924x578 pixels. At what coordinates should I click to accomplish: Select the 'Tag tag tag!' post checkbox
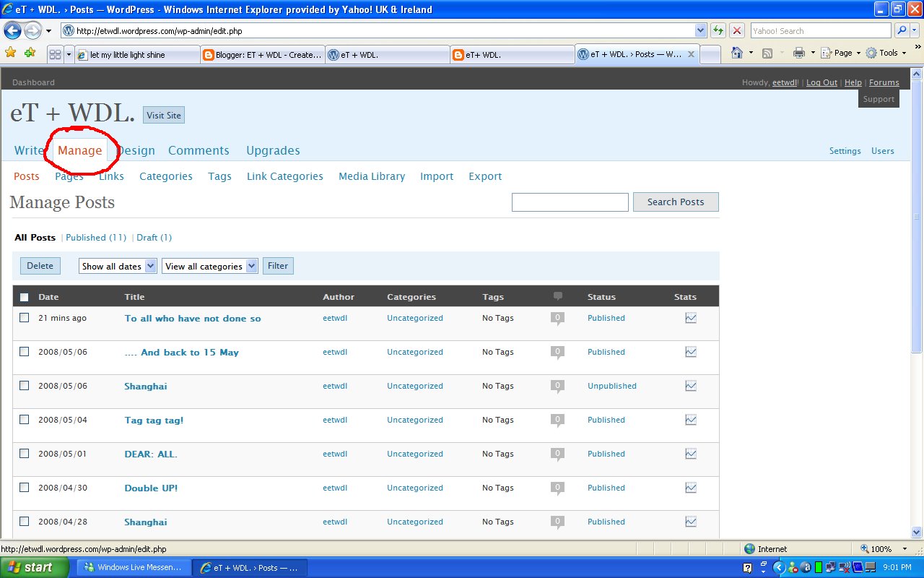(x=25, y=420)
